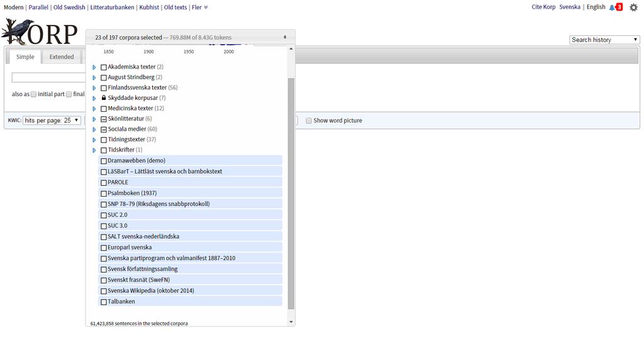
Task: Switch to the Simple search tab
Action: 25,57
